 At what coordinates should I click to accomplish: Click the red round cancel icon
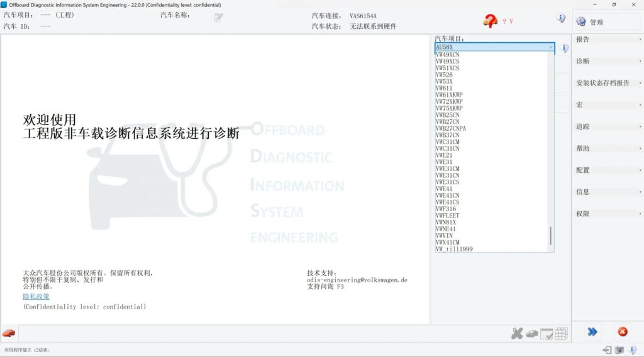[x=623, y=332]
